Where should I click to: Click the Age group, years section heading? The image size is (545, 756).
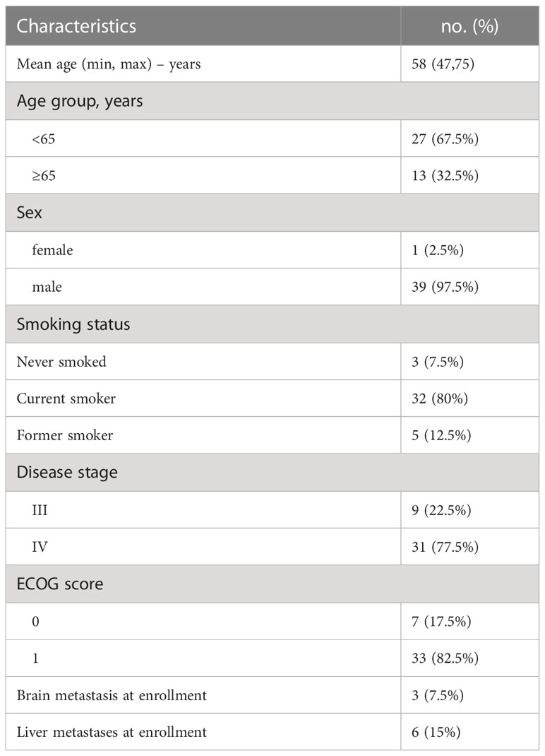pos(80,101)
